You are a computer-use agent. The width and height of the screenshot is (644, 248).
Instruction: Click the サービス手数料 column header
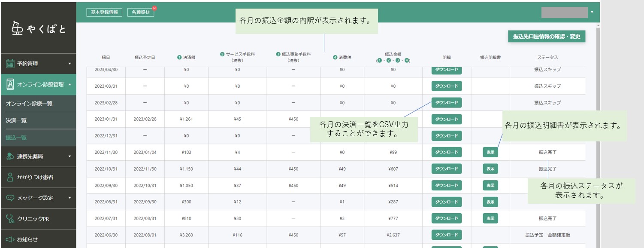click(237, 57)
